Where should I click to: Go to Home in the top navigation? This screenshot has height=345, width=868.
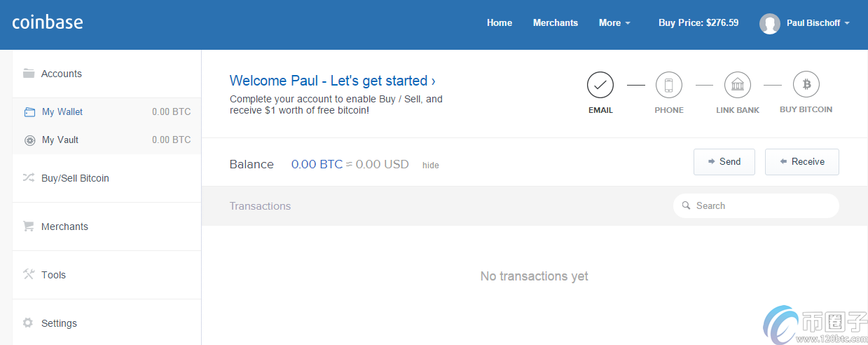[500, 23]
